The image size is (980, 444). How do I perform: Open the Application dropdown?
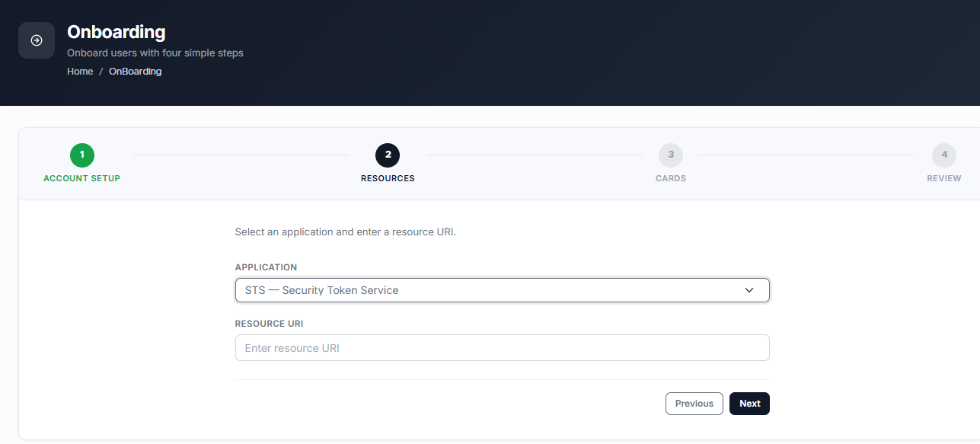502,290
